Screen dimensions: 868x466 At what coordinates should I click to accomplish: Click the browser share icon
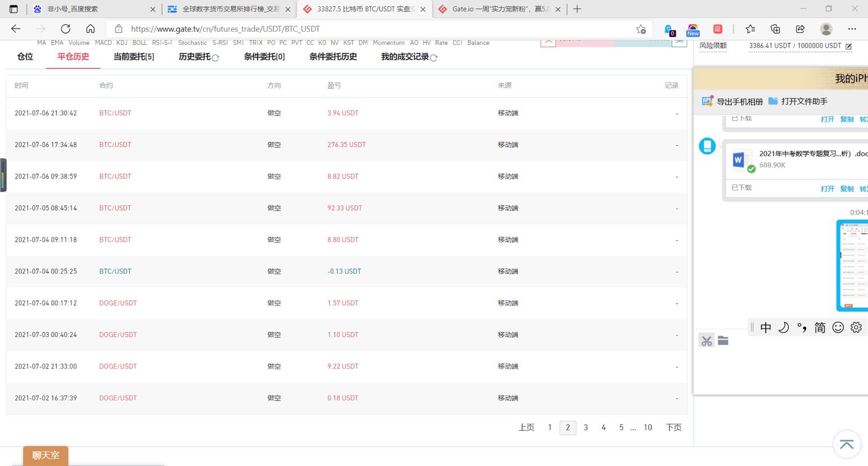800,29
